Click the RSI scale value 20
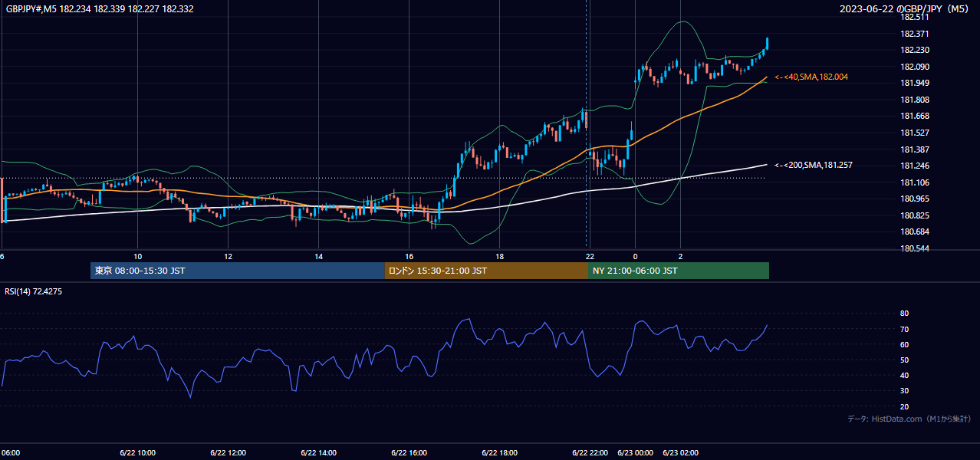 point(904,406)
